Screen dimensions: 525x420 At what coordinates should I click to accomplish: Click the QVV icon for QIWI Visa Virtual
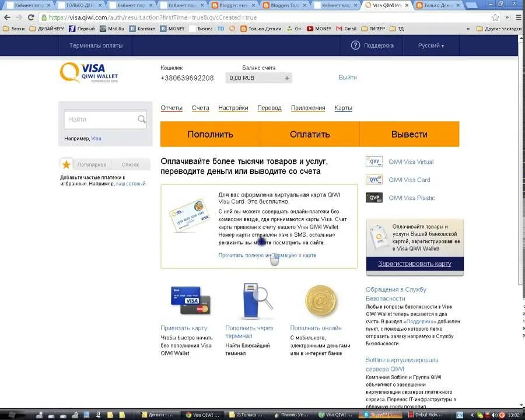[374, 162]
